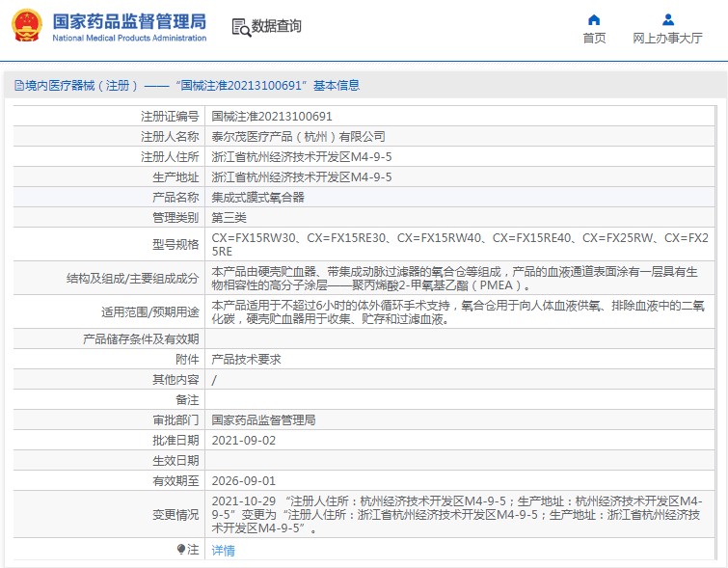The height and width of the screenshot is (568, 728).
Task: Open the 详情 details link
Action: tap(223, 551)
